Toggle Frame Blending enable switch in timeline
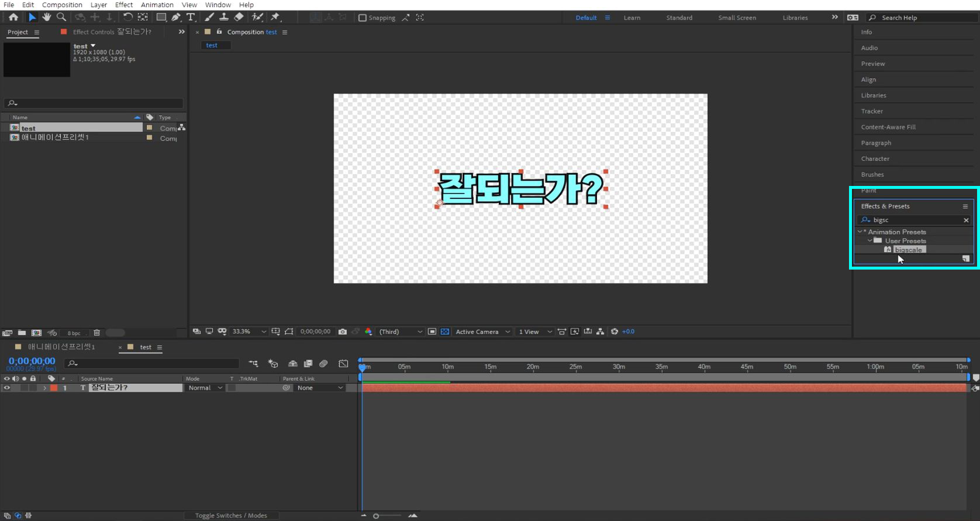This screenshot has height=521, width=980. point(308,364)
